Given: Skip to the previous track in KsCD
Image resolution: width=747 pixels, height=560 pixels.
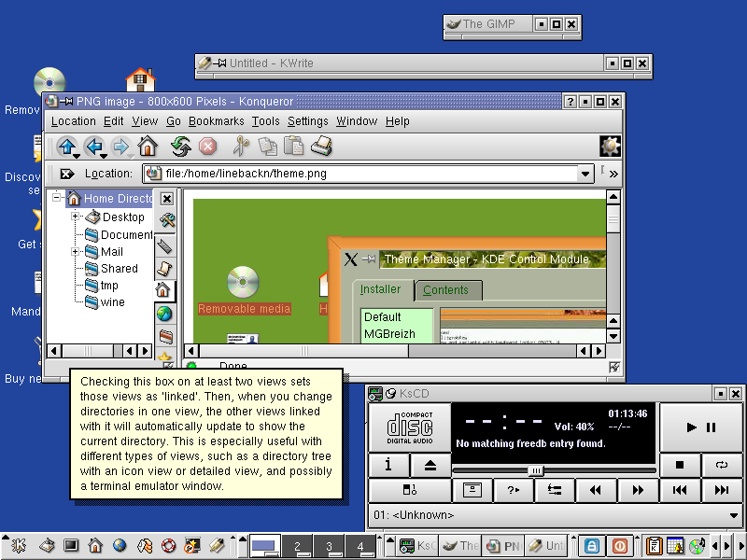Looking at the screenshot, I should tap(680, 490).
